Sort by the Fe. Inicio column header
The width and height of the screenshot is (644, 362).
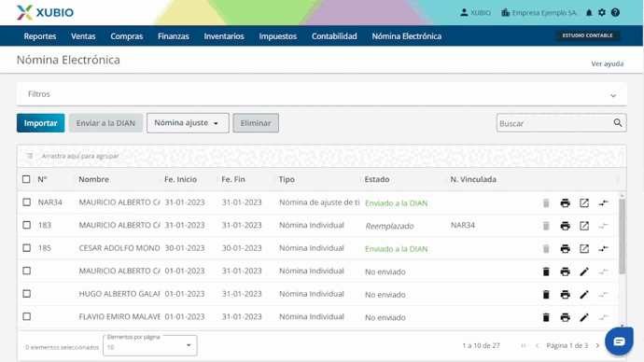[180, 179]
